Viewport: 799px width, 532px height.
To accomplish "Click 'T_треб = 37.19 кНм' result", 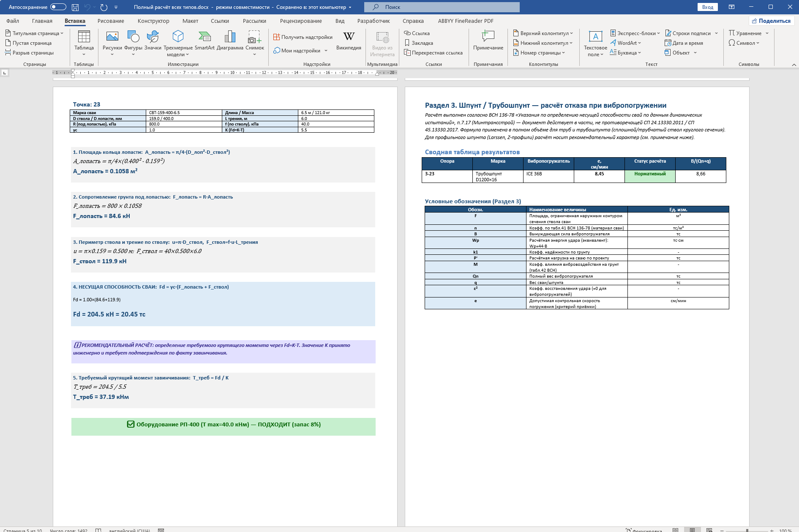I will [101, 397].
